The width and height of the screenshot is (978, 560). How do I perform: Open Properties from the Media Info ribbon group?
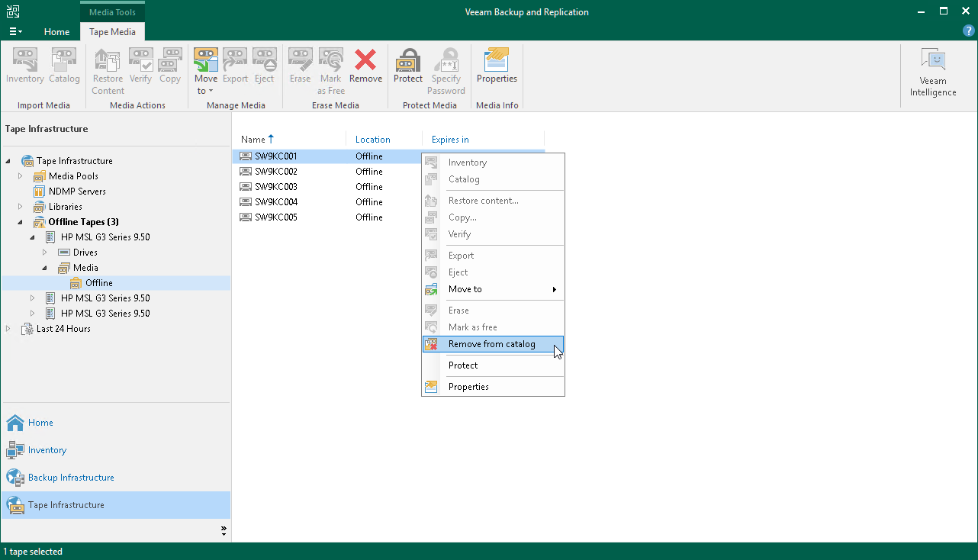pyautogui.click(x=497, y=66)
